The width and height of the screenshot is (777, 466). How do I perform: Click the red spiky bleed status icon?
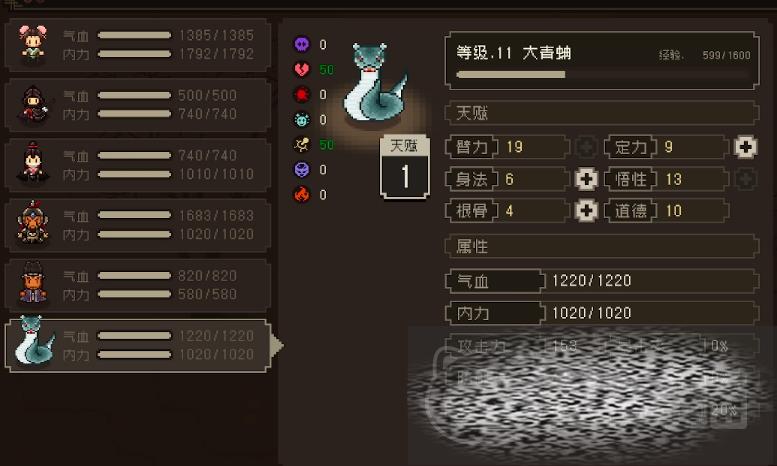[302, 94]
